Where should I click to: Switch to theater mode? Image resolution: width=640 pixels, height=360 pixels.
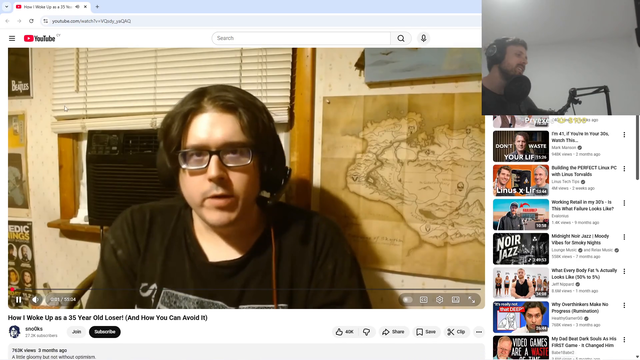point(456,300)
